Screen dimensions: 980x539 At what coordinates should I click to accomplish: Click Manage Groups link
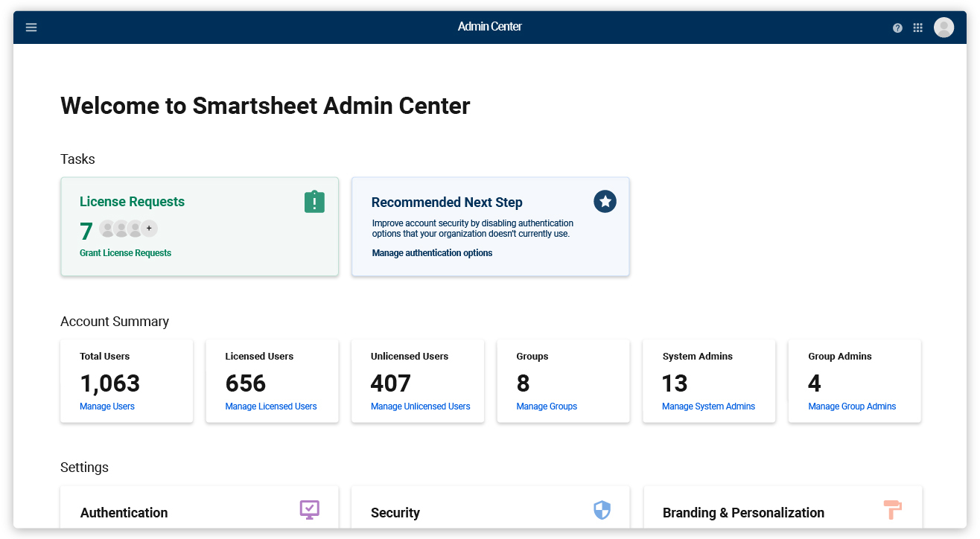pyautogui.click(x=546, y=406)
